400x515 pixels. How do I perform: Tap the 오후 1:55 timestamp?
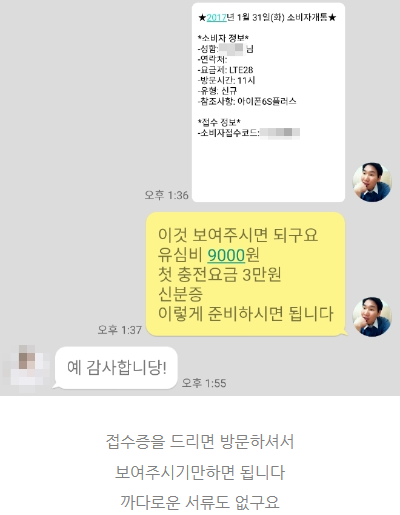204,383
